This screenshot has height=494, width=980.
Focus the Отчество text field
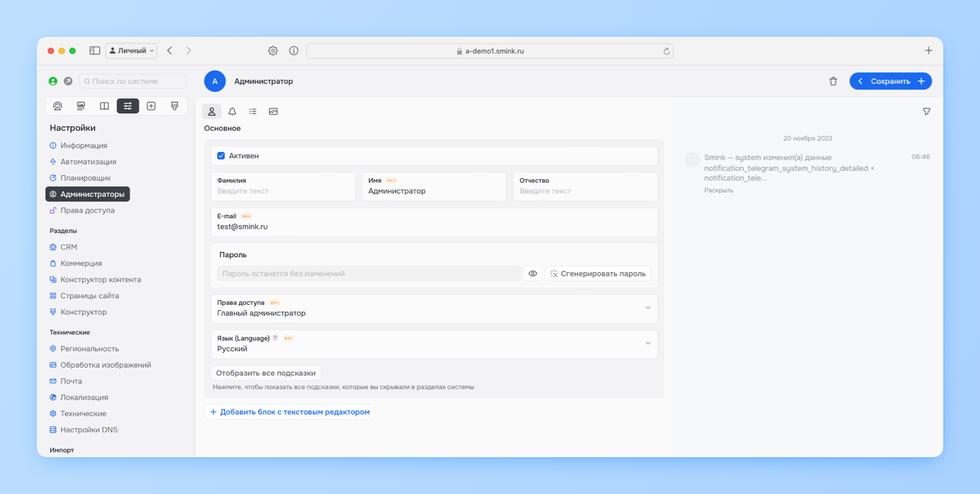585,186
